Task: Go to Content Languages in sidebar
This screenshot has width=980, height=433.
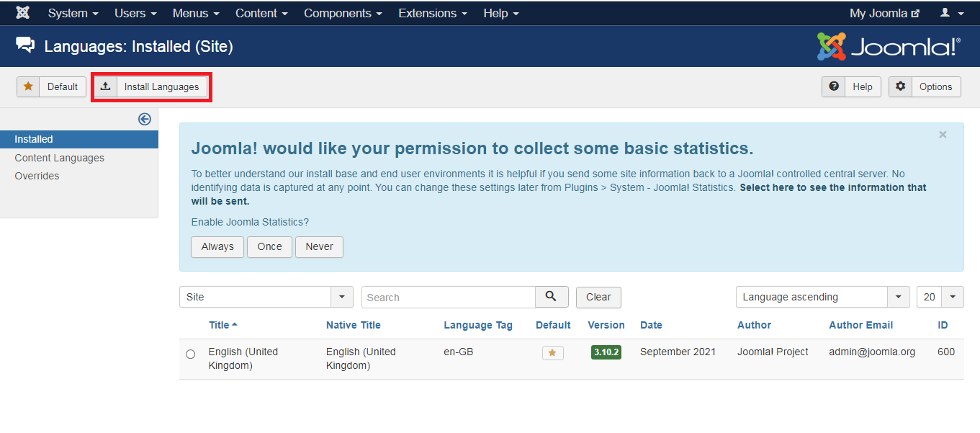Action: 59,158
